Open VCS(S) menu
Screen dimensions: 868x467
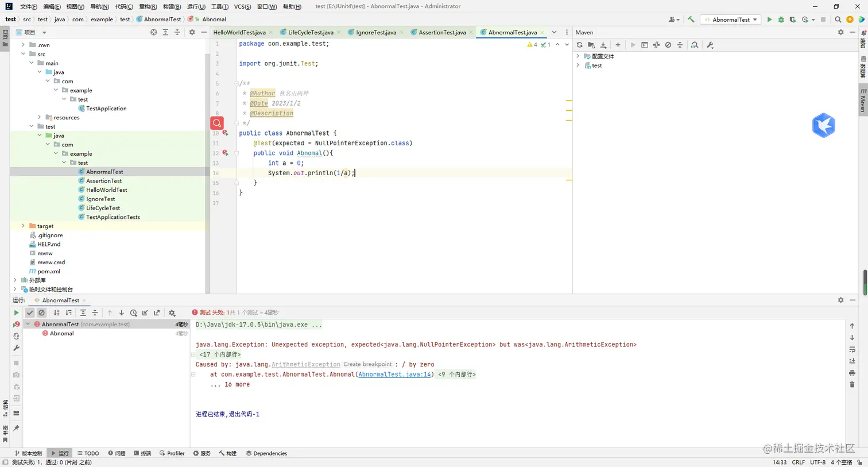242,6
